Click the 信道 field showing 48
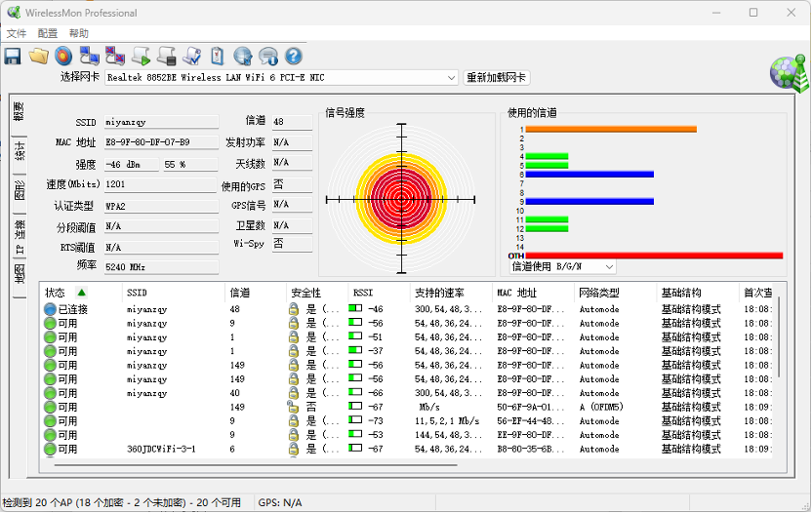This screenshot has height=513, width=812. pyautogui.click(x=292, y=122)
